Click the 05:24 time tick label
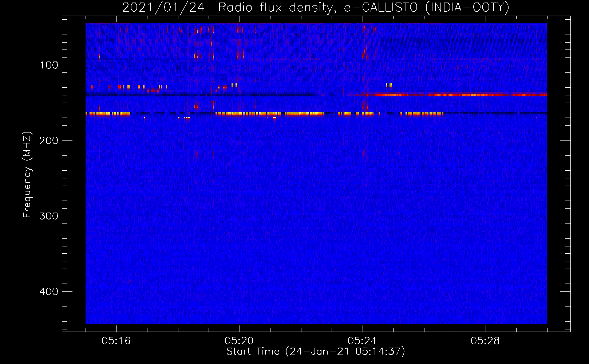This screenshot has width=589, height=364. tap(362, 341)
